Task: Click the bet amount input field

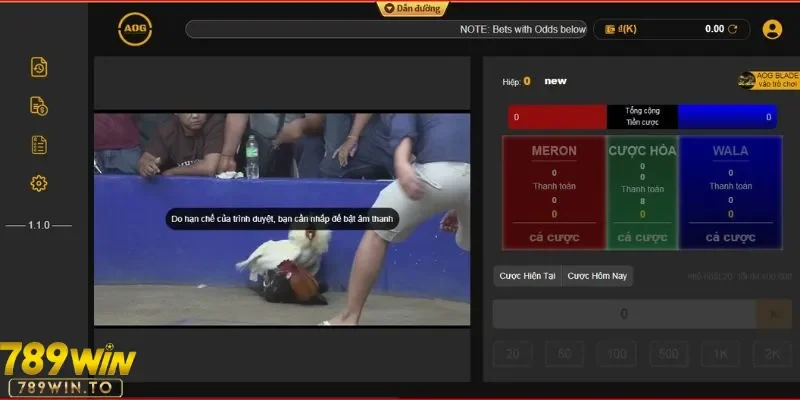Action: pos(624,314)
